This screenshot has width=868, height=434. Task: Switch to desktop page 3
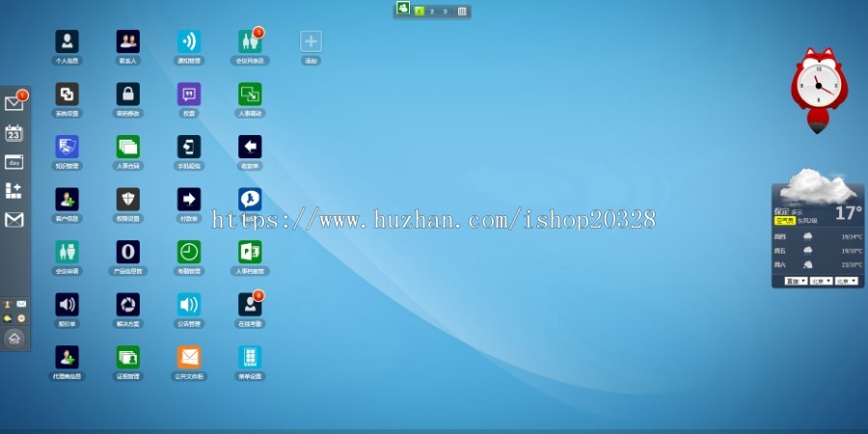445,11
